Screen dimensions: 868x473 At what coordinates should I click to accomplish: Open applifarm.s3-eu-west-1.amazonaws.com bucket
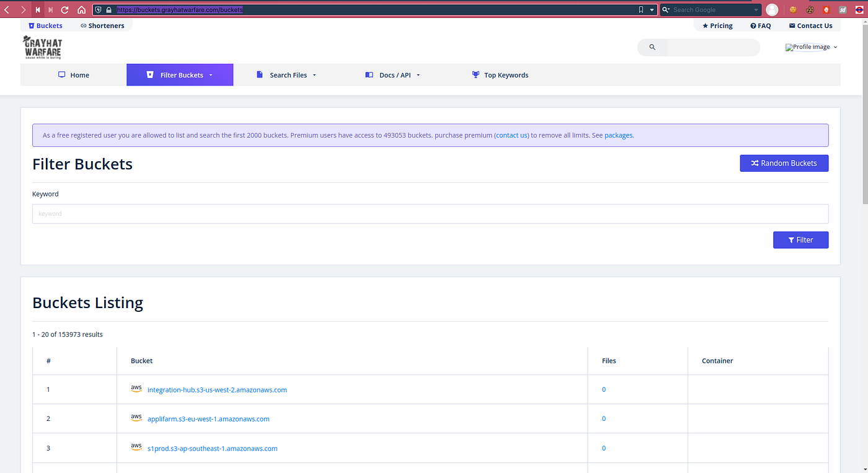[x=208, y=419]
